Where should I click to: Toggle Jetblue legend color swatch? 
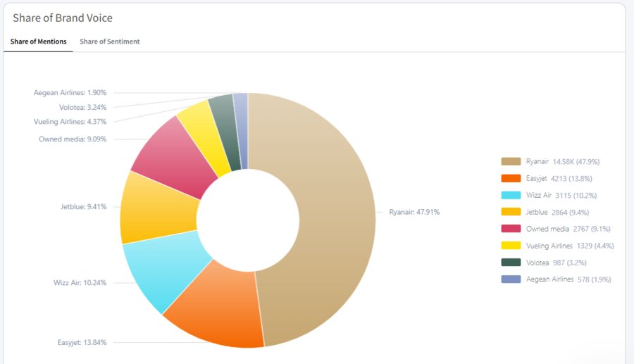tap(511, 212)
